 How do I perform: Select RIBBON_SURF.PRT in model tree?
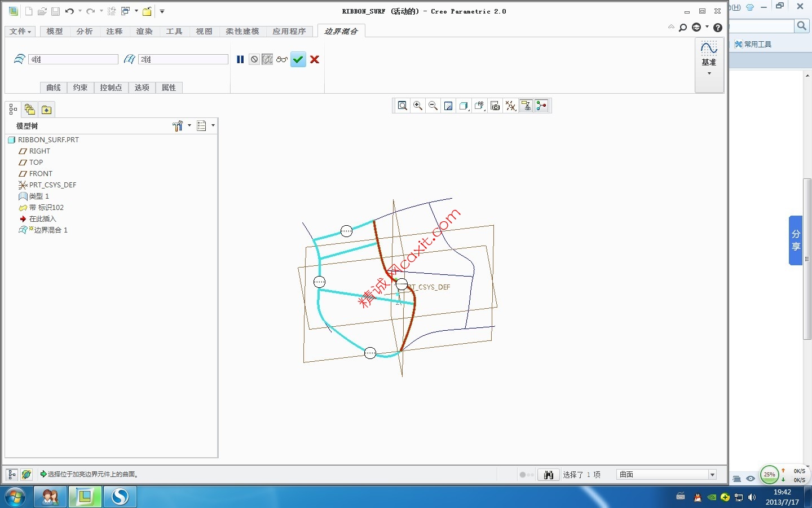click(x=43, y=139)
